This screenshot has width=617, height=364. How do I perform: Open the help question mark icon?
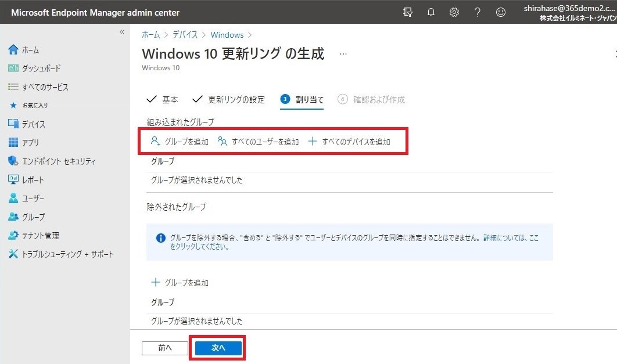click(478, 12)
